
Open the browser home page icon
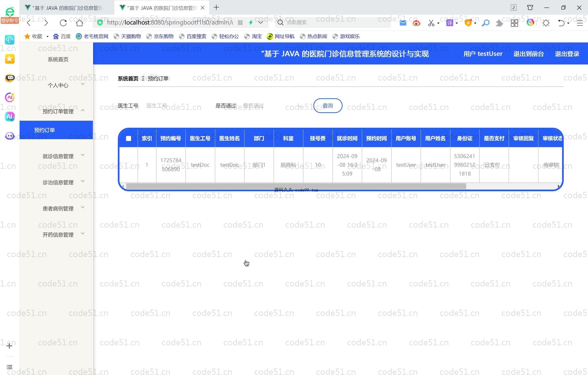(x=80, y=23)
